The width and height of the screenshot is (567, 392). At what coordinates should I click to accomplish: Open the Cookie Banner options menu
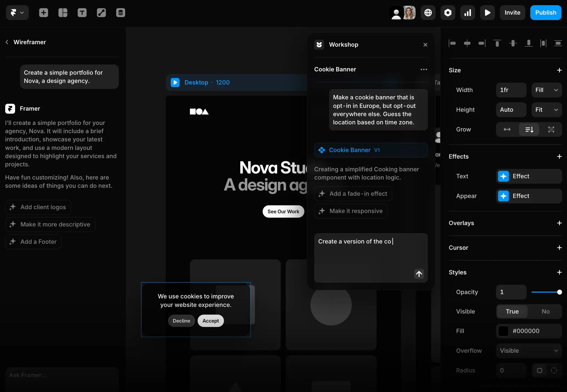(423, 69)
